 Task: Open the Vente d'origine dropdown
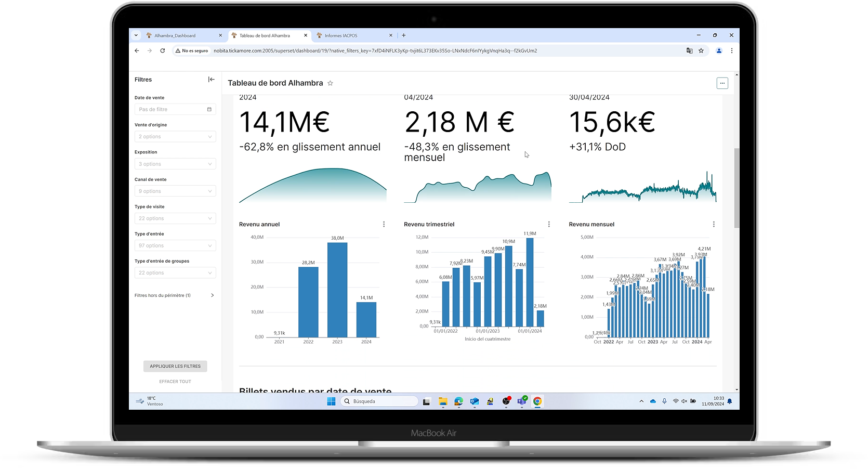175,137
